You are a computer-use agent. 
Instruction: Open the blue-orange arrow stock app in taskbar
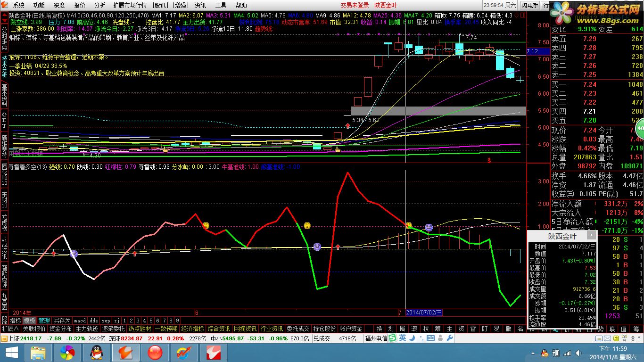(184, 352)
